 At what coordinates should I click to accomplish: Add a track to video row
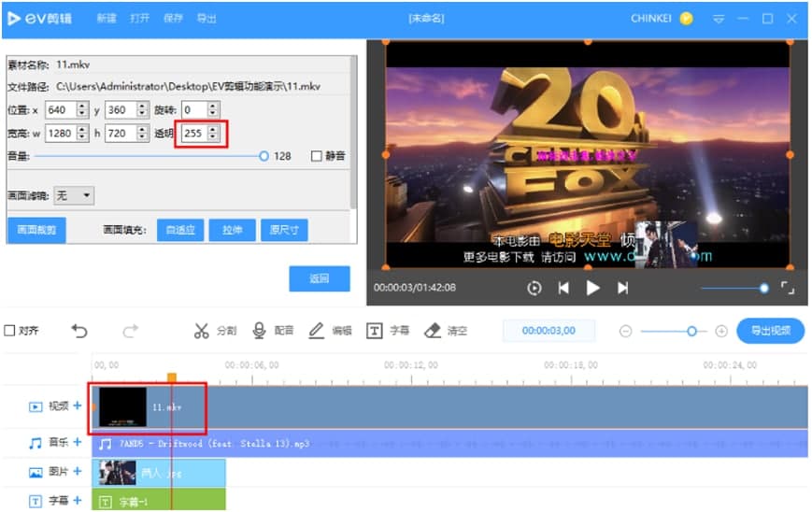(78, 406)
